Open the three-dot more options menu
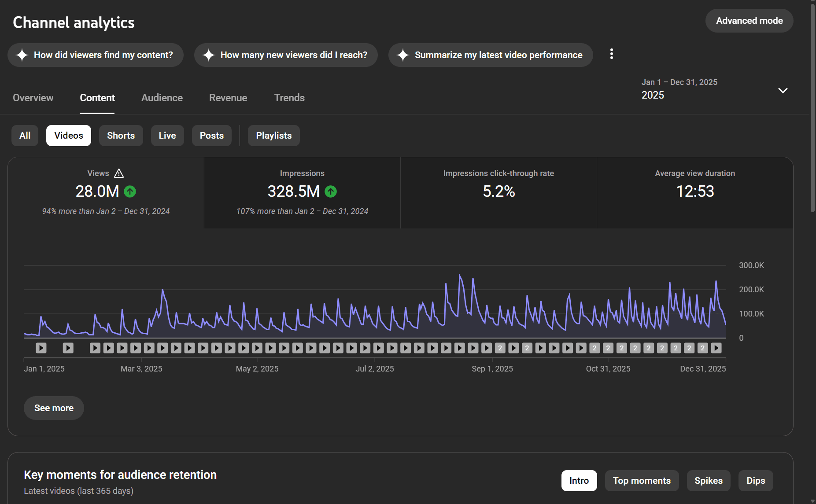Image resolution: width=816 pixels, height=504 pixels. point(611,54)
